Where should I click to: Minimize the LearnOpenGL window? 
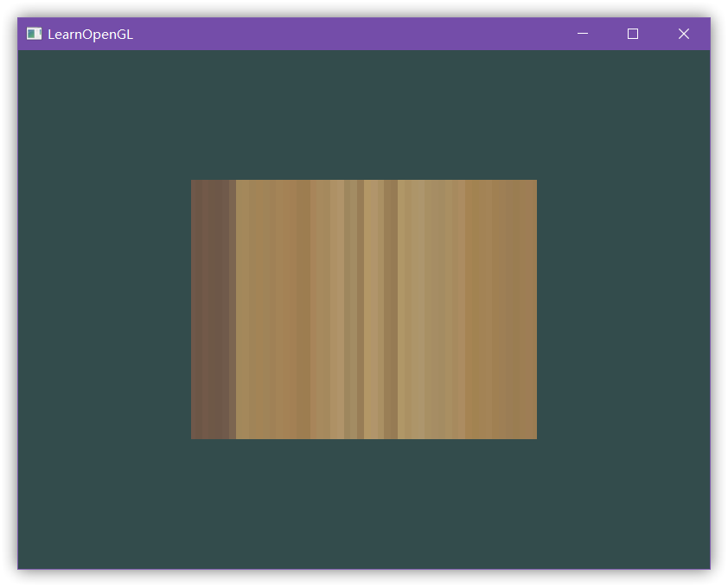click(582, 34)
